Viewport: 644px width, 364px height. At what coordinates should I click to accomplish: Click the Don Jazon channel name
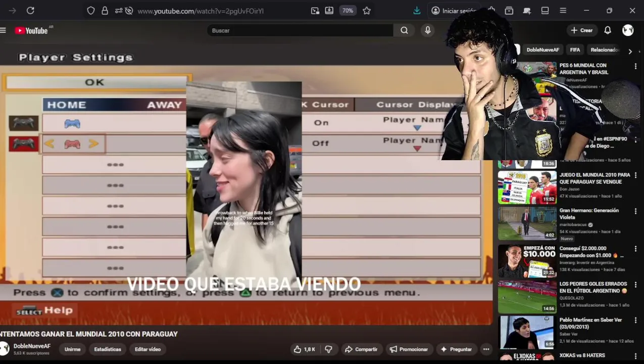[x=569, y=189]
